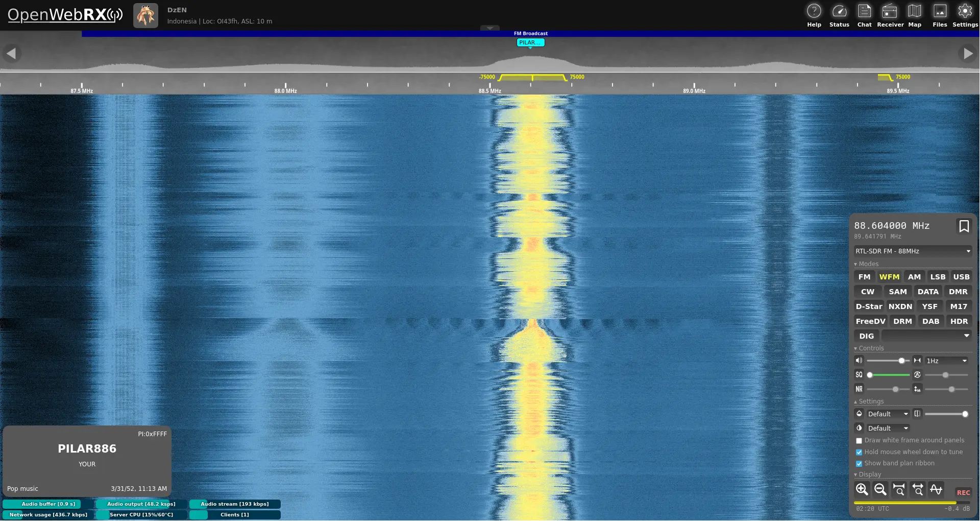Image resolution: width=980 pixels, height=521 pixels.
Task: Select DATA mode
Action: tap(928, 292)
